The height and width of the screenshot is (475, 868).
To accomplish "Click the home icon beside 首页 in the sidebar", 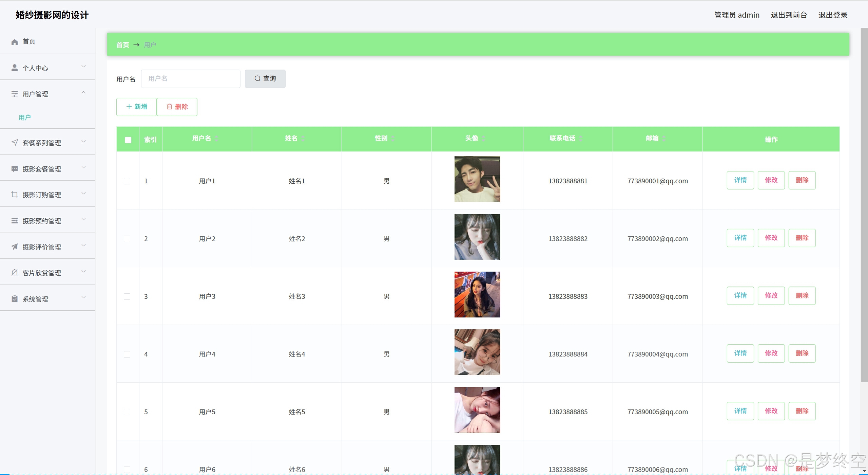I will click(14, 42).
